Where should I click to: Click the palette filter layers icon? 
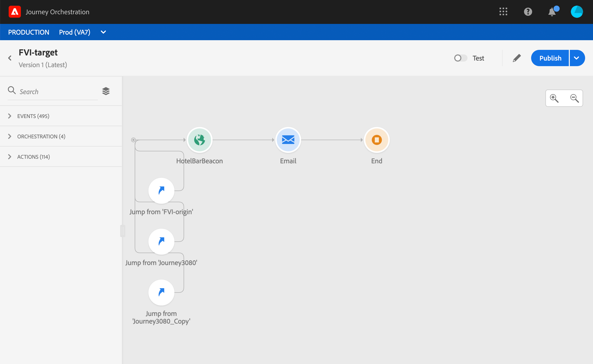[x=106, y=91]
